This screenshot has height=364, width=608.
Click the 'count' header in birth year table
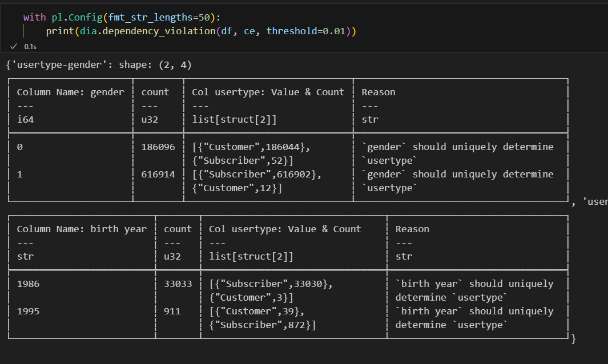pos(178,229)
